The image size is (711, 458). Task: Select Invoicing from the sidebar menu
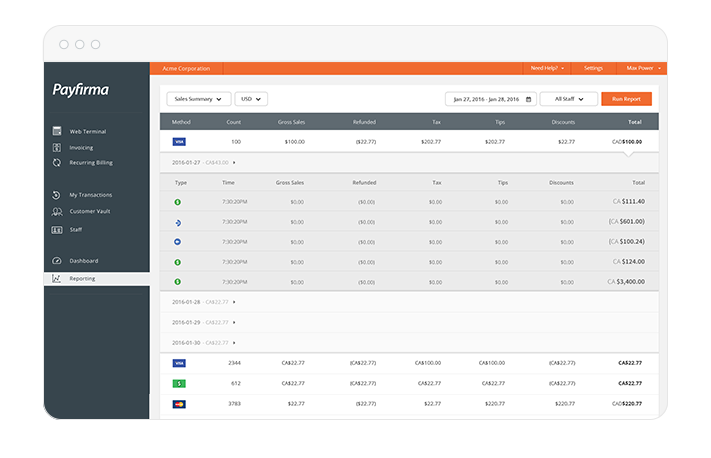[81, 148]
